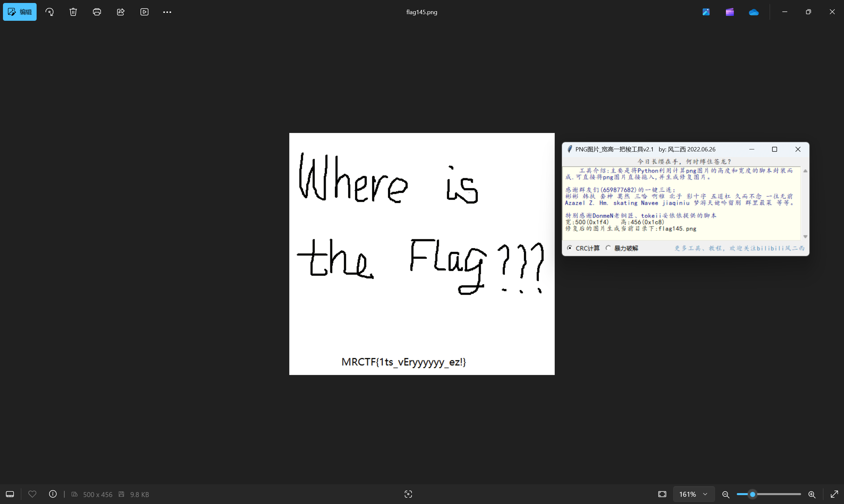Select the CRC计算 radio button
The image size is (844, 504).
(569, 248)
